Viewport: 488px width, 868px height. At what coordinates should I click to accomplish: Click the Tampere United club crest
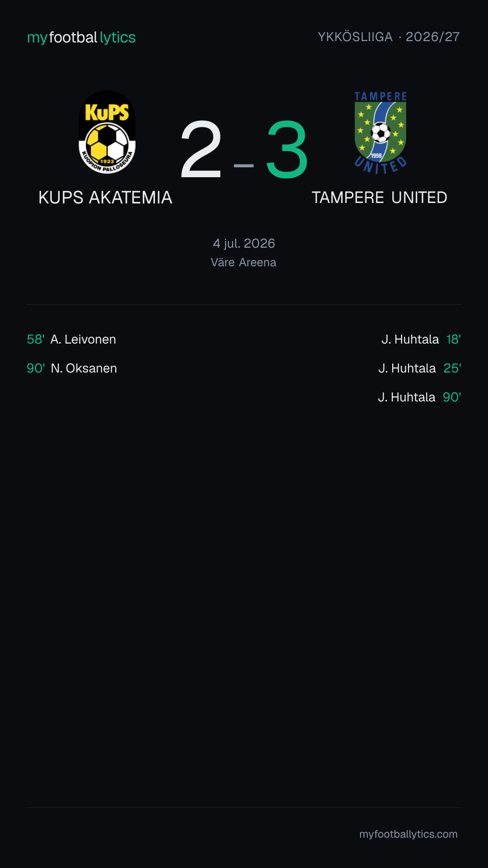[380, 133]
